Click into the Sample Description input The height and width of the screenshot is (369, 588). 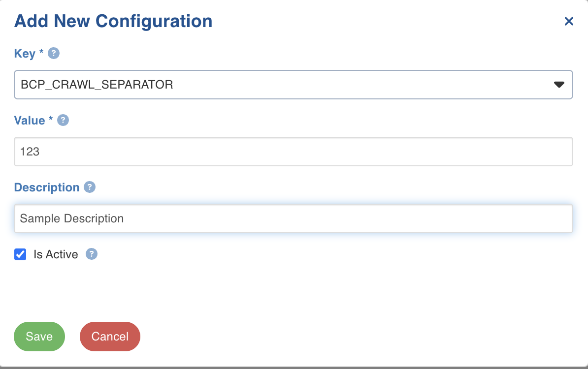click(293, 218)
